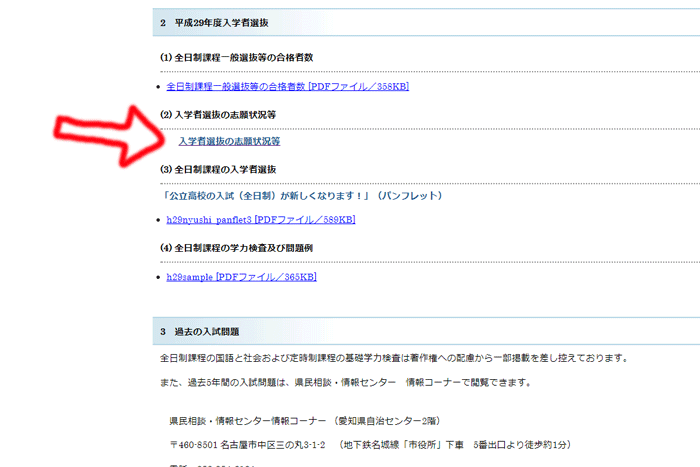Click the bullet before h29nyushi_panflet3 link
This screenshot has width=700, height=467.
tap(159, 221)
